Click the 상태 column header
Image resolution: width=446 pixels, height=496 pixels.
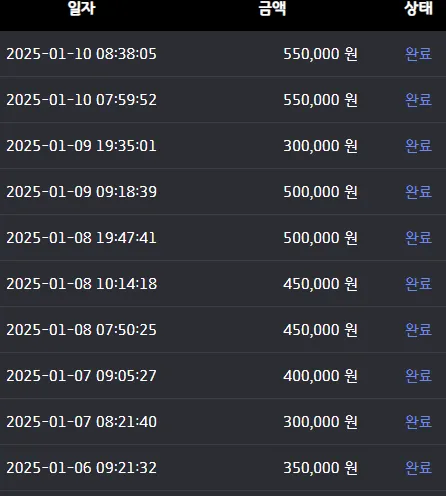pyautogui.click(x=419, y=8)
